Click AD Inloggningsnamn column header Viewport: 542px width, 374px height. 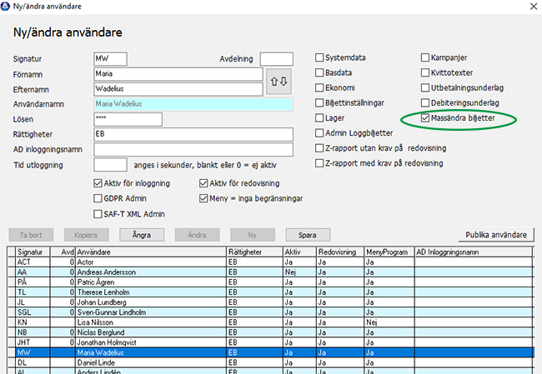coord(473,252)
